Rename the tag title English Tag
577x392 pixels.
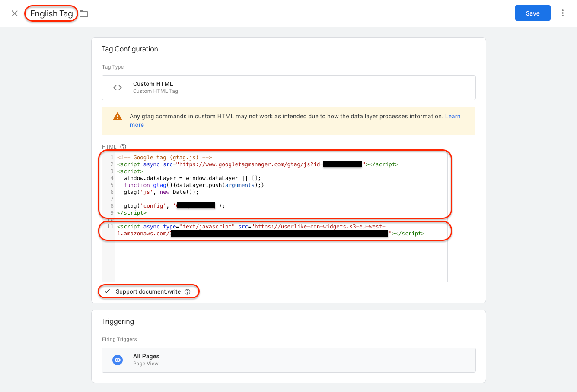51,13
